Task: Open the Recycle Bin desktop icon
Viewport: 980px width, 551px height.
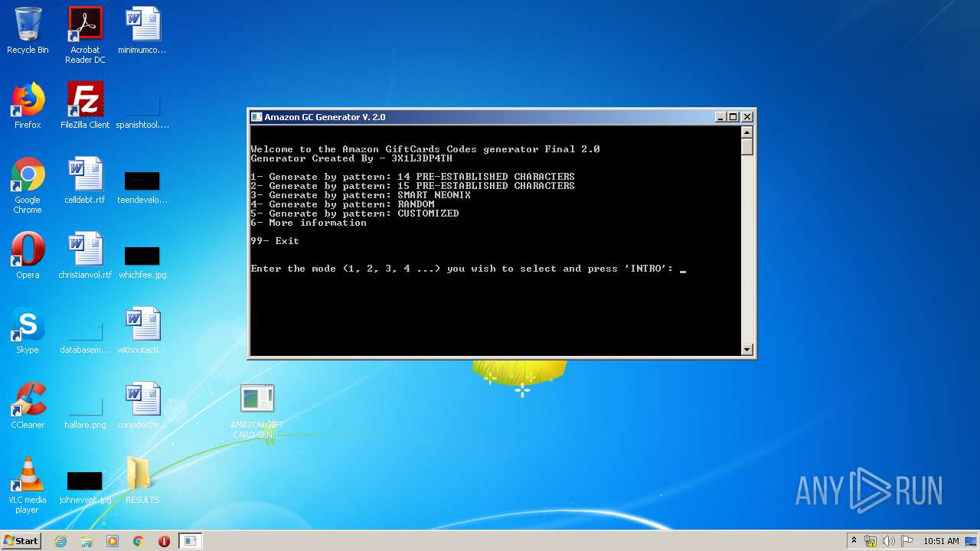Action: coord(28,31)
